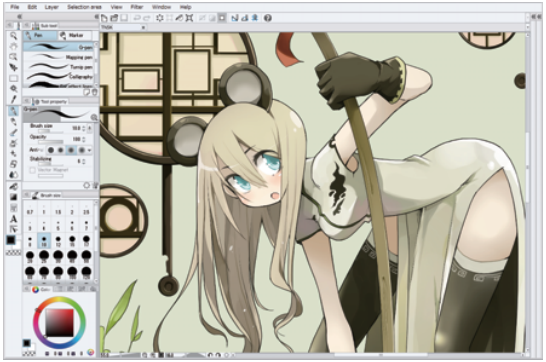
Task: Create copy of sub tool icon
Action: [87, 92]
